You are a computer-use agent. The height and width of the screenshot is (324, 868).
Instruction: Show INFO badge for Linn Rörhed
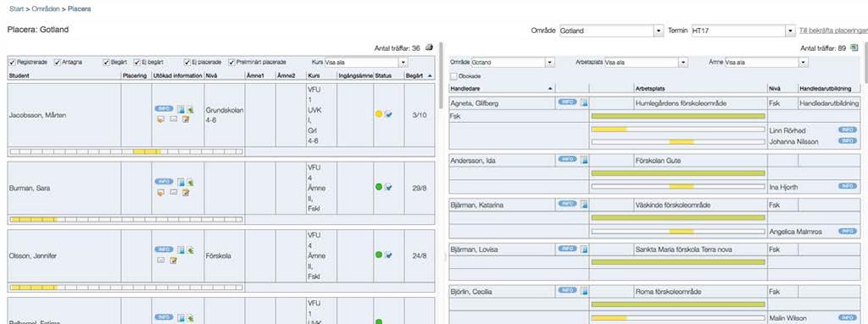[x=847, y=130]
